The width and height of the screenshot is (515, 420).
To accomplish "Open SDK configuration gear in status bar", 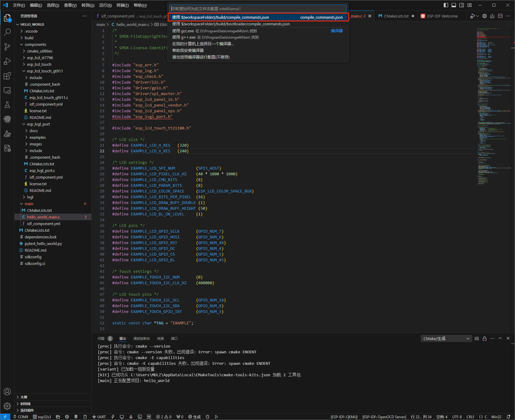I will tap(67, 417).
